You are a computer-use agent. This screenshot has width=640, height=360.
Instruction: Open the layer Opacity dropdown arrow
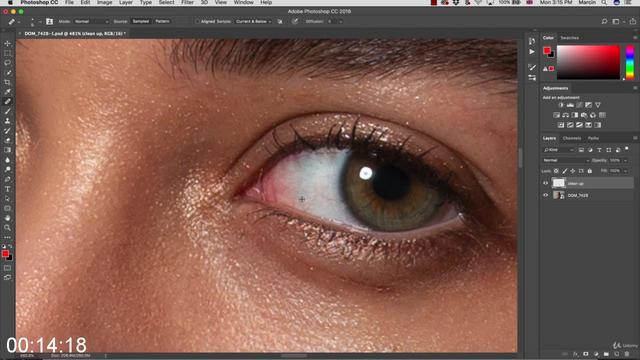[x=625, y=160]
